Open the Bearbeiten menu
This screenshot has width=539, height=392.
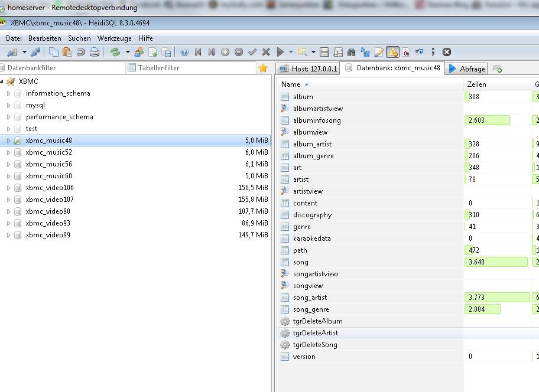coord(45,38)
